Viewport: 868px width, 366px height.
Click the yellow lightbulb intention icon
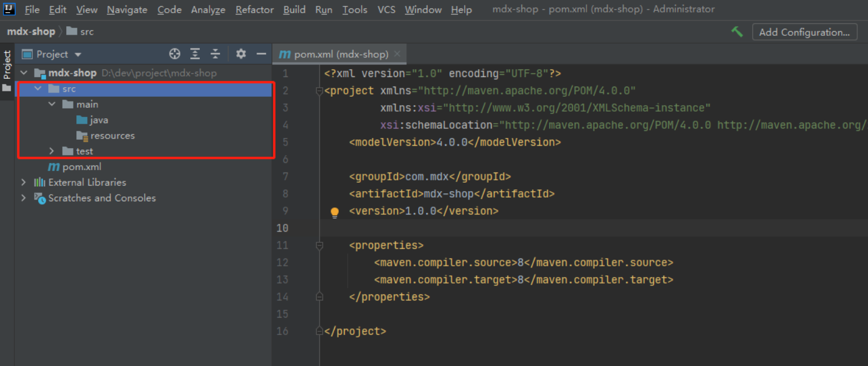(335, 212)
